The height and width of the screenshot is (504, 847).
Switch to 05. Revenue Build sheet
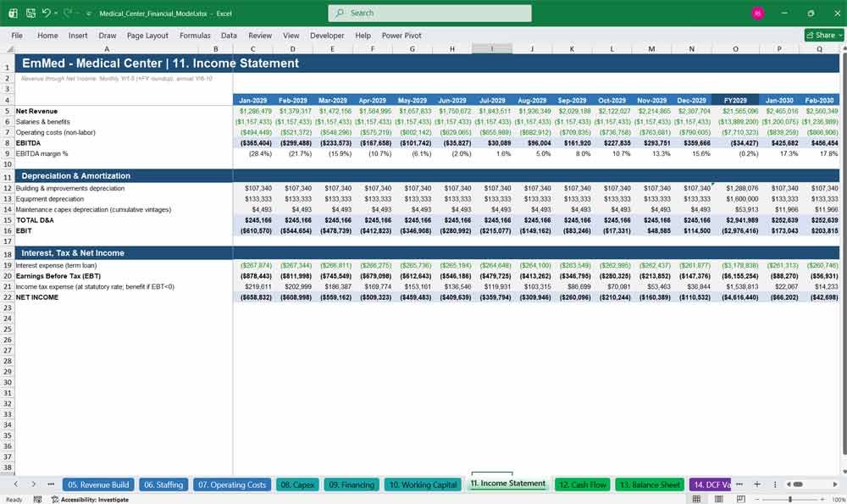click(98, 485)
